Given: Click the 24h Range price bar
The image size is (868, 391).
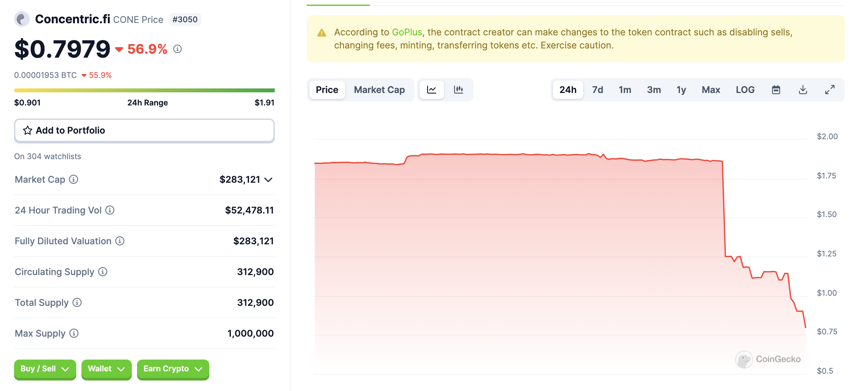Looking at the screenshot, I should tap(144, 90).
